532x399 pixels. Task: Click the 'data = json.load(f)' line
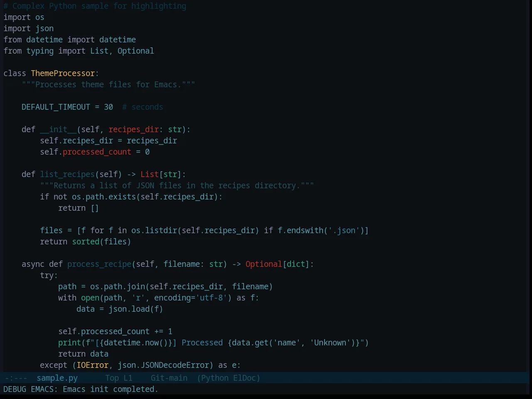(x=120, y=309)
